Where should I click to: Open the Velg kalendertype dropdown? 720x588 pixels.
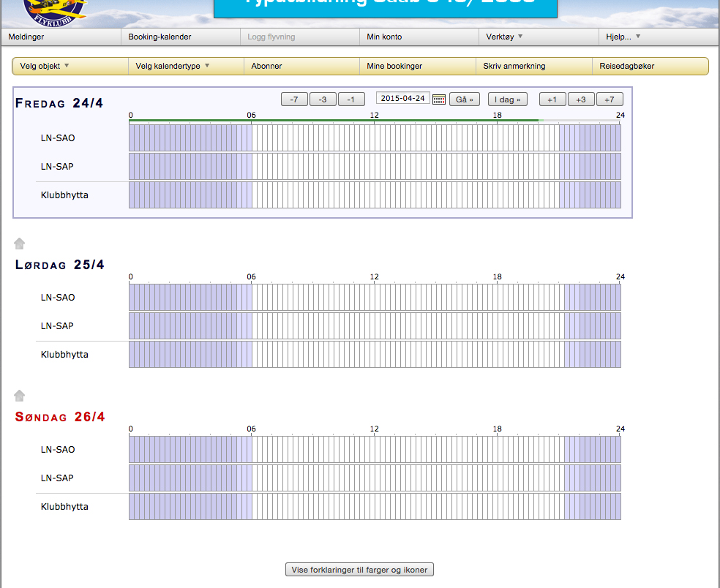pos(172,66)
